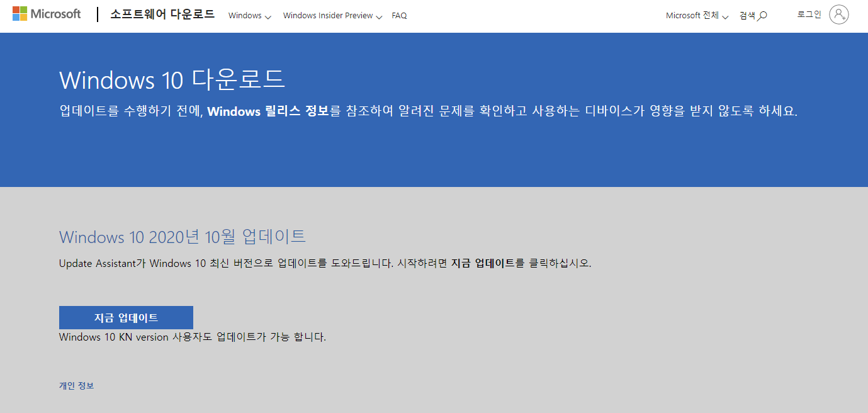Open the 로그인 account avatar icon
Viewport: 868px width, 413px height.
[x=838, y=14]
